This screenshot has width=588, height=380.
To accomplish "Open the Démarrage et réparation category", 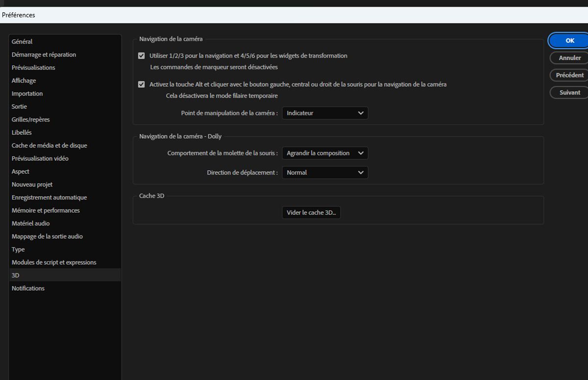I will [65, 55].
